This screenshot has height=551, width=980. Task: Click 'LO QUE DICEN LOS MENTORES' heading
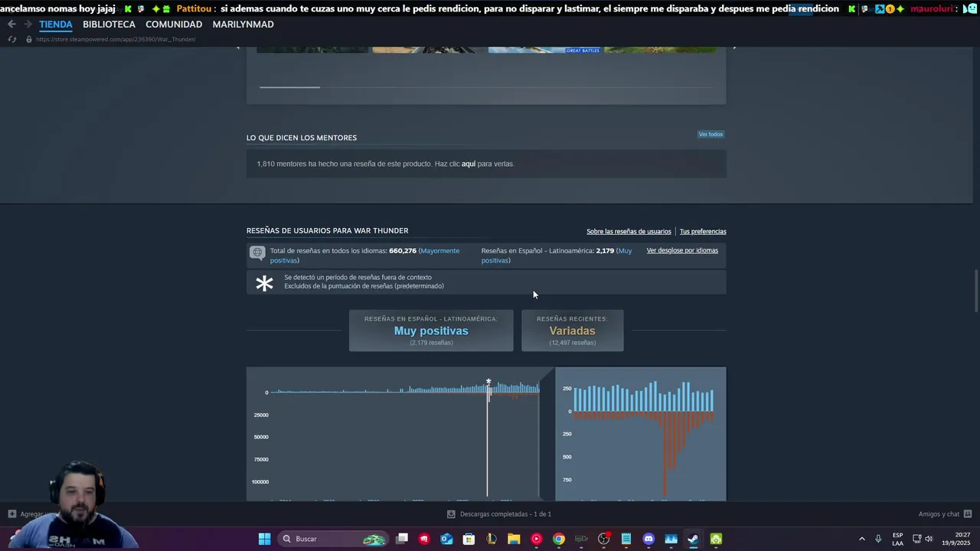[x=302, y=138]
